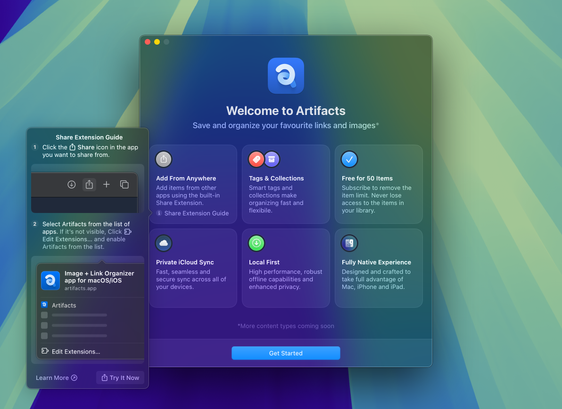Click the blue checkmark Free for 50 Items icon
Screen dimensions: 562x409
349,159
